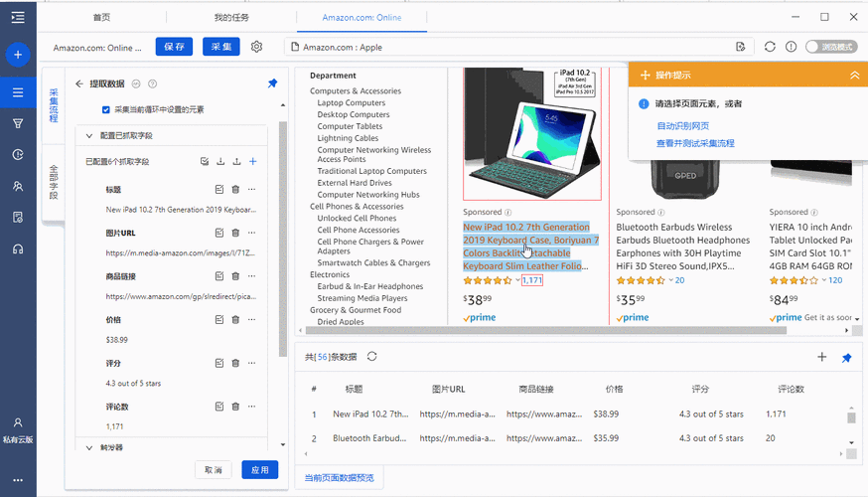
Task: Open the task list icon in sidebar
Action: pos(18,92)
